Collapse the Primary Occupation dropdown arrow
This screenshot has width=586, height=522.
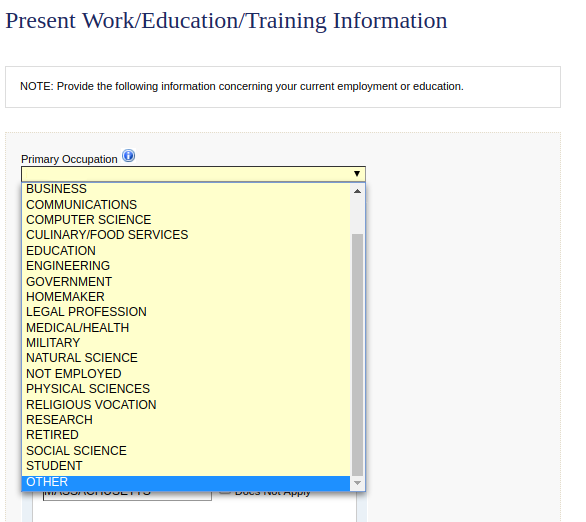[x=357, y=174]
